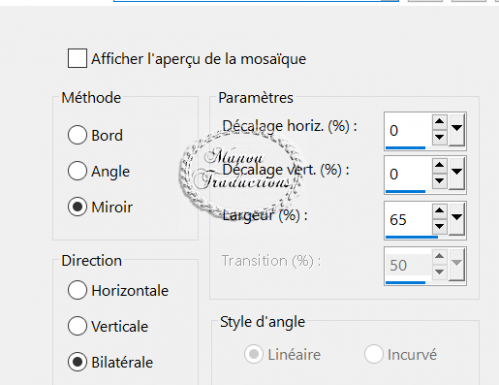Select the Angle method radio button
Viewport: 499px width, 385px height.
tap(77, 171)
